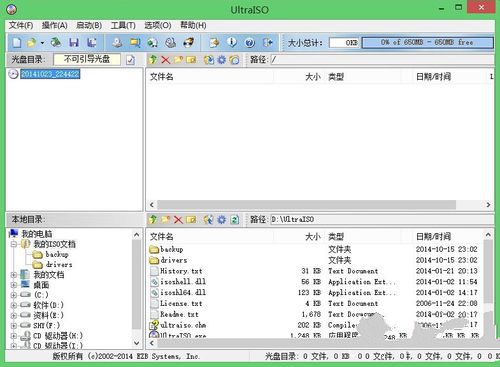Click the info icon in toolbar
500x367 pixels.
click(x=232, y=42)
